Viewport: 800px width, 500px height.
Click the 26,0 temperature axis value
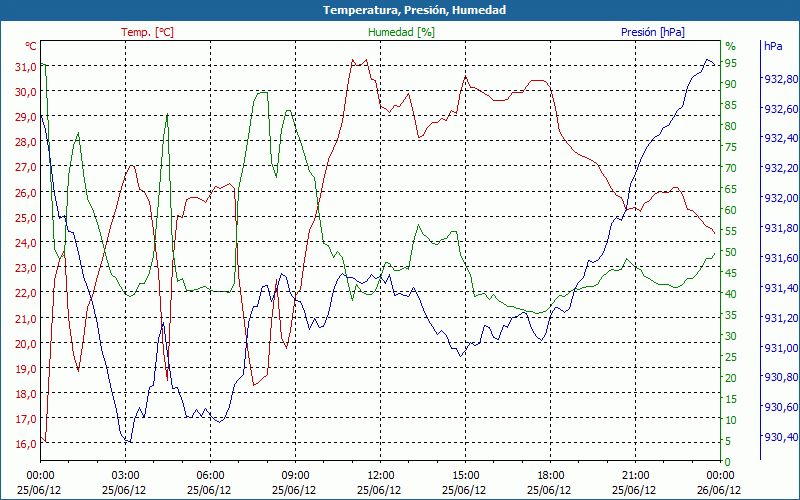(26, 193)
